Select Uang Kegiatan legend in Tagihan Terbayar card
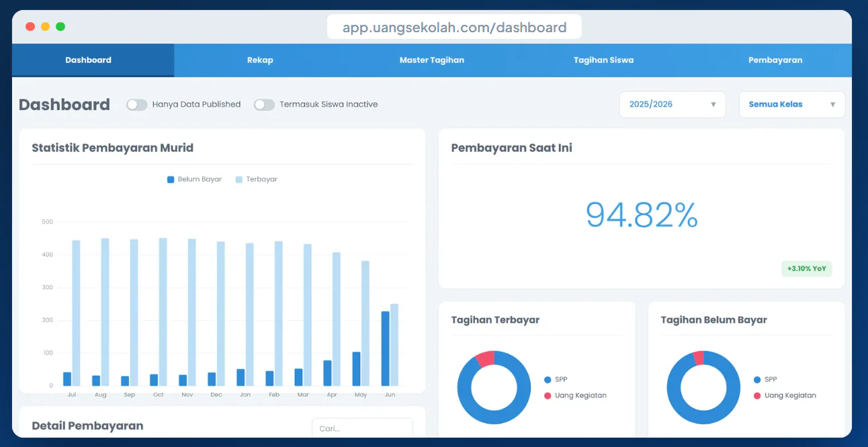This screenshot has width=868, height=447. pyautogui.click(x=575, y=395)
